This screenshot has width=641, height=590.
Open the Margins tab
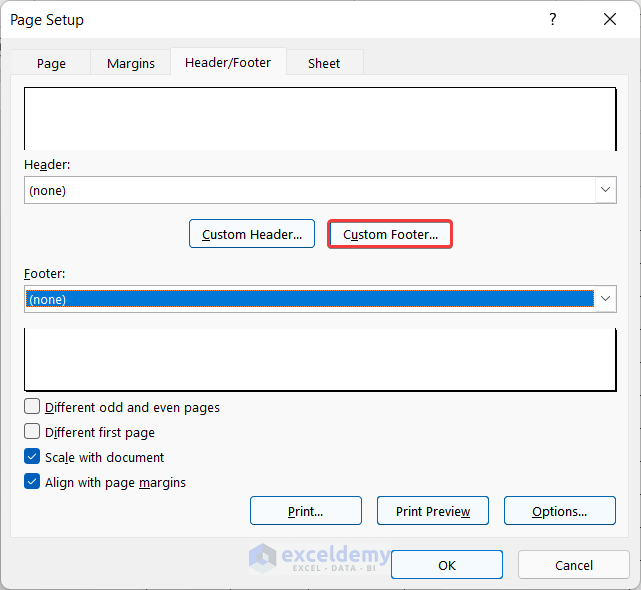click(x=131, y=63)
